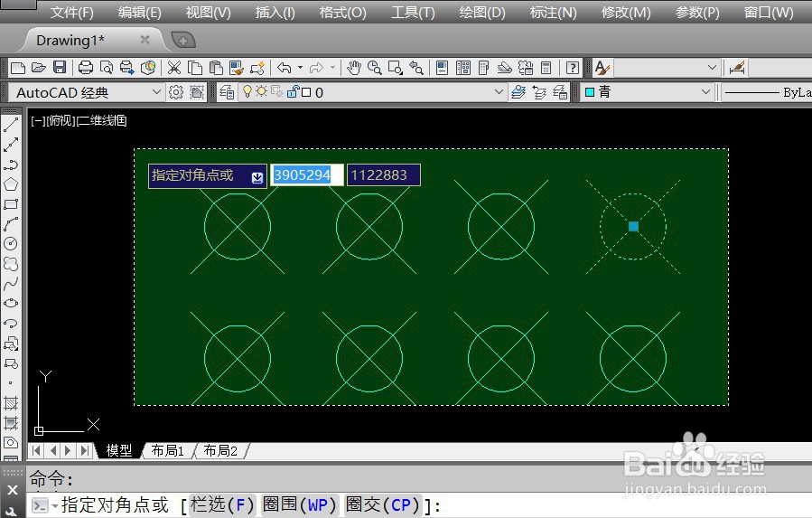Select the Construction Line tool
Screen dimensions: 812x518
[x=11, y=144]
